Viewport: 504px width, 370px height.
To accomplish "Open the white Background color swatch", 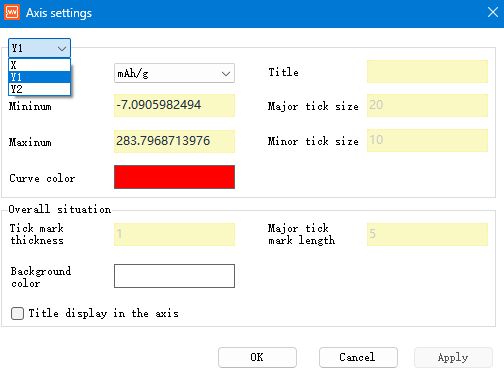I will [x=174, y=276].
